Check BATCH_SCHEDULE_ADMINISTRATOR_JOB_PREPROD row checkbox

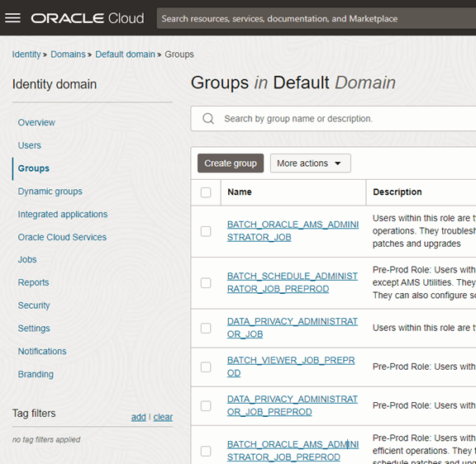coord(206,283)
